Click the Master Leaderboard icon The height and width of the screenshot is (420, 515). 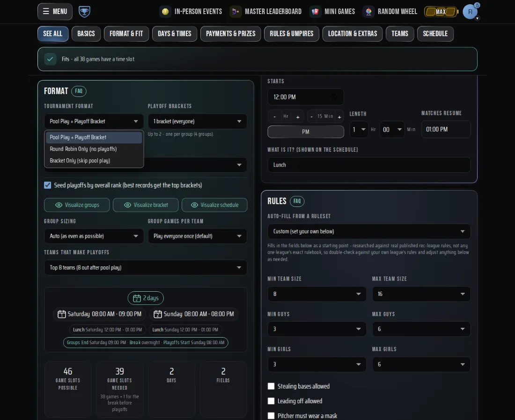pyautogui.click(x=235, y=12)
